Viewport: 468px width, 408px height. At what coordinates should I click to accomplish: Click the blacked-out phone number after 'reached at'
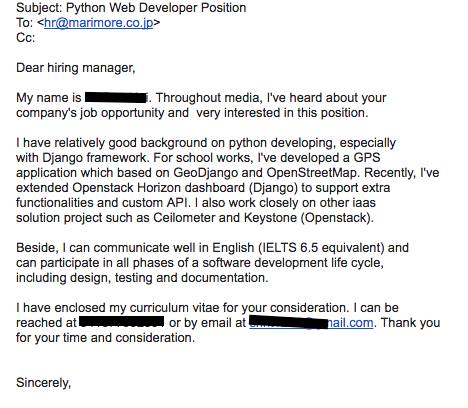(122, 322)
